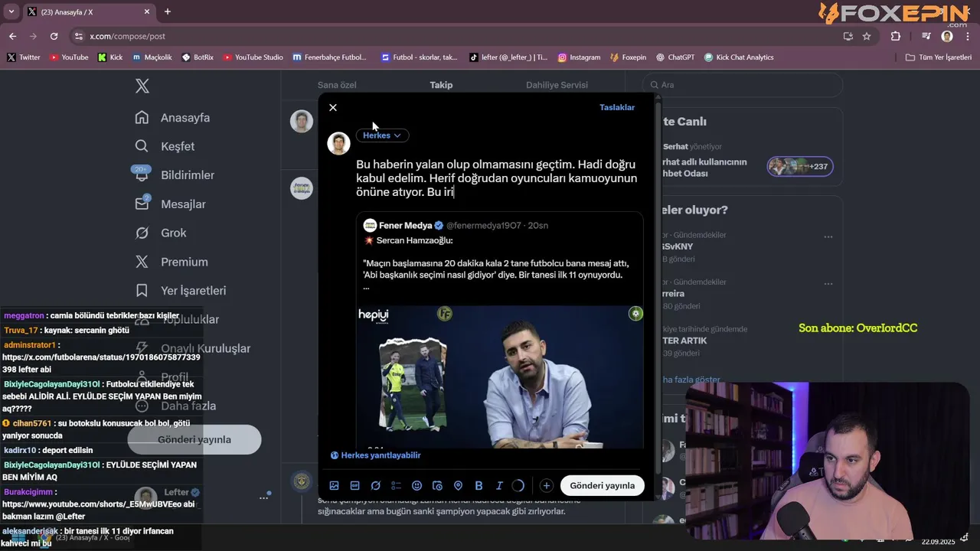Click into the post text area
This screenshot has width=980, height=551.
[496, 178]
